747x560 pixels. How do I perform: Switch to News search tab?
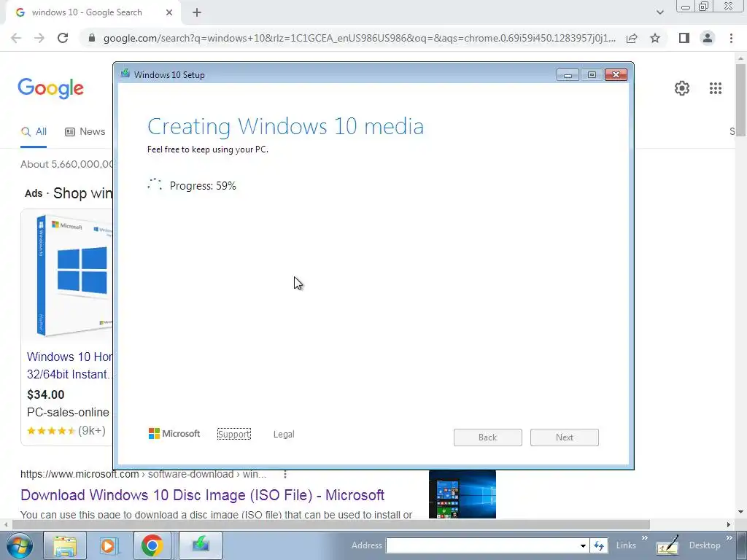pos(85,132)
